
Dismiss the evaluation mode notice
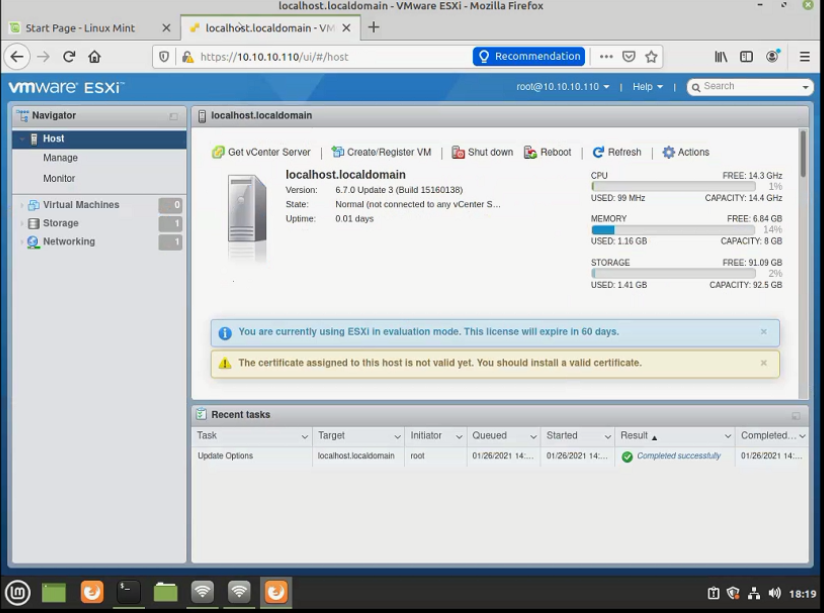click(764, 332)
